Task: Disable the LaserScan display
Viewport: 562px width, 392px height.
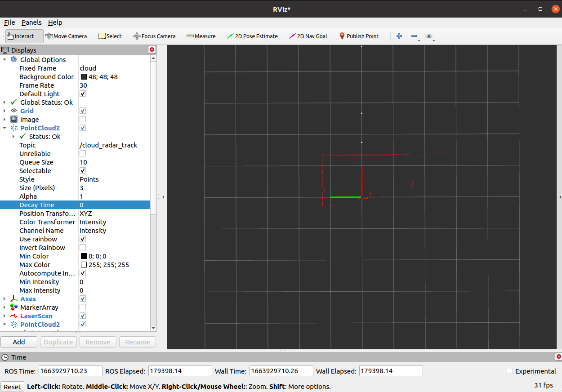Action: [82, 316]
